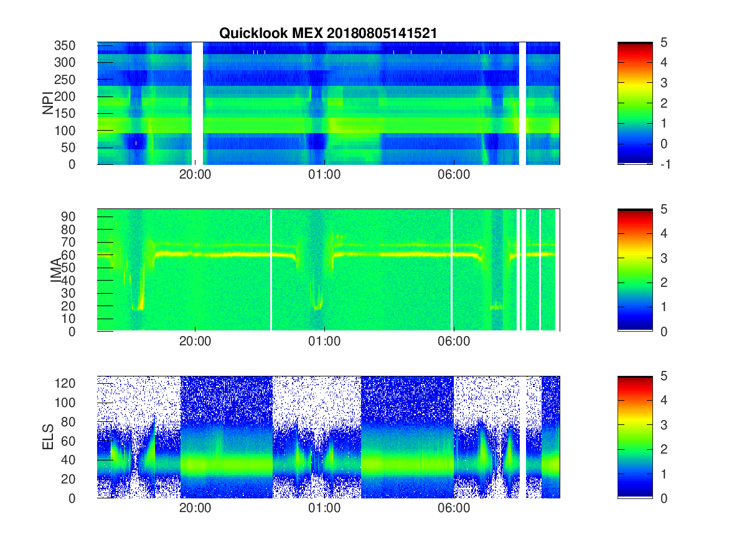
Task: Click the 20:00 tick label under the NPI panel
Action: (x=195, y=175)
